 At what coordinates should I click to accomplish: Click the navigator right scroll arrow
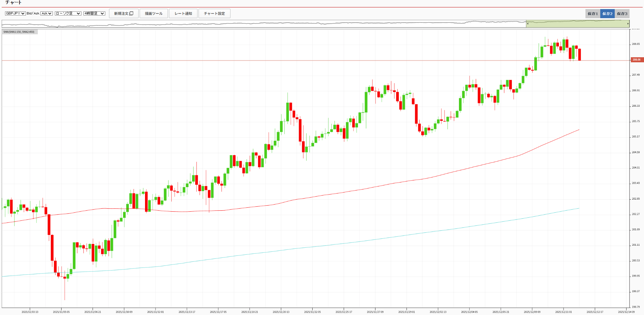click(628, 24)
